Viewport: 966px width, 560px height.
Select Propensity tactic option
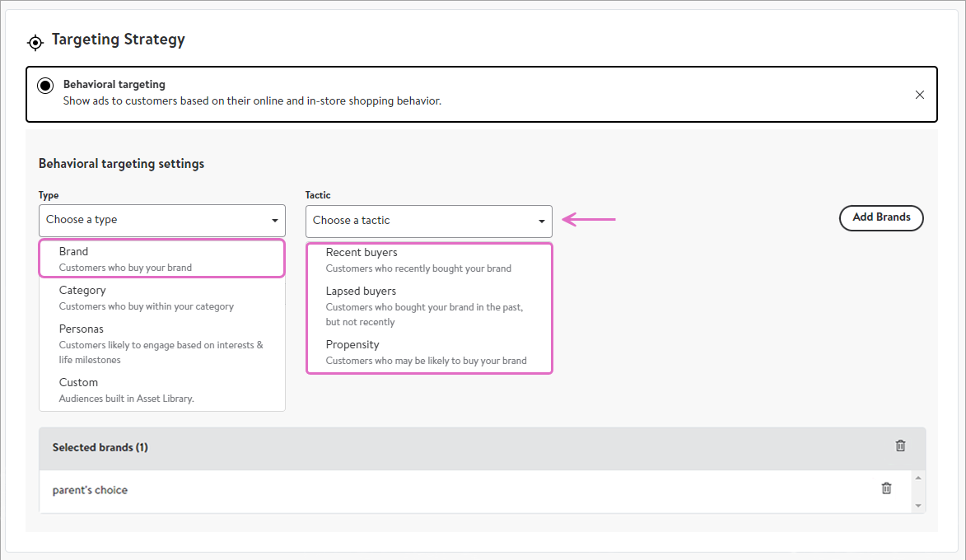pos(428,352)
